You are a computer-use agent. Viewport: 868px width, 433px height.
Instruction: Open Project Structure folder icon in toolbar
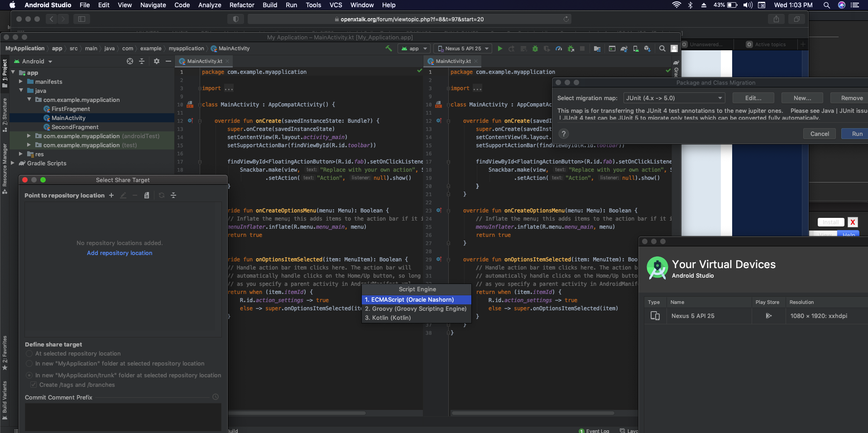[597, 48]
